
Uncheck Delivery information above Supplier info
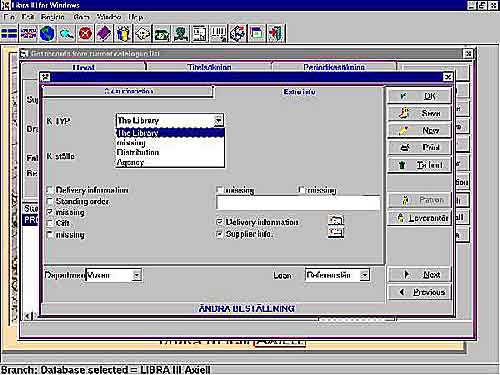pyautogui.click(x=219, y=222)
